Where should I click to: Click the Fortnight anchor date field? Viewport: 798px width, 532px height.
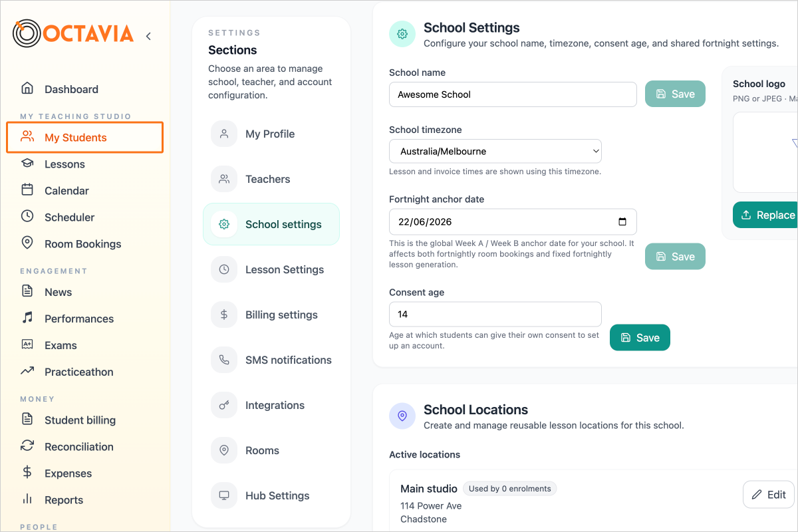513,222
